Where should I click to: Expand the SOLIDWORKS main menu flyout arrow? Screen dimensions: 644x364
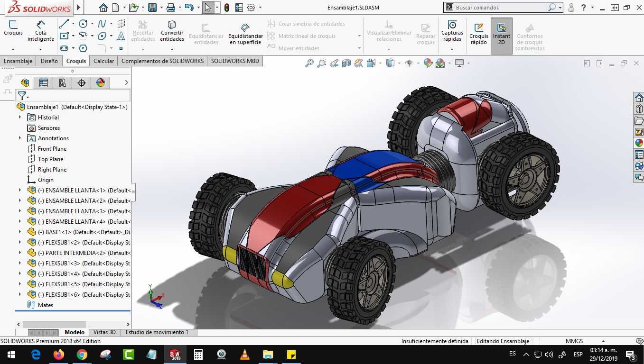click(79, 8)
